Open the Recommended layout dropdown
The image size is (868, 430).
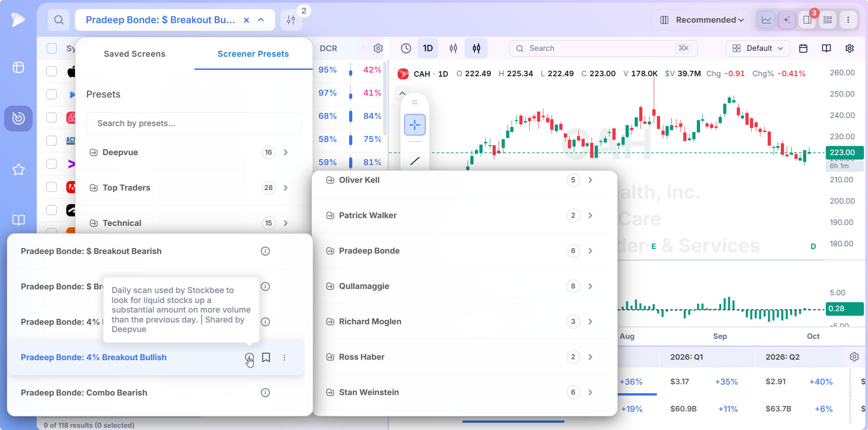pos(701,20)
